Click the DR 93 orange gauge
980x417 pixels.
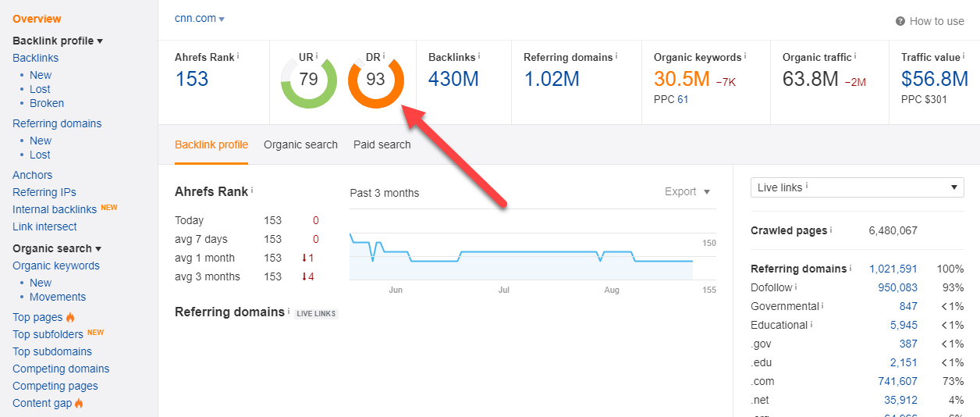[x=376, y=81]
